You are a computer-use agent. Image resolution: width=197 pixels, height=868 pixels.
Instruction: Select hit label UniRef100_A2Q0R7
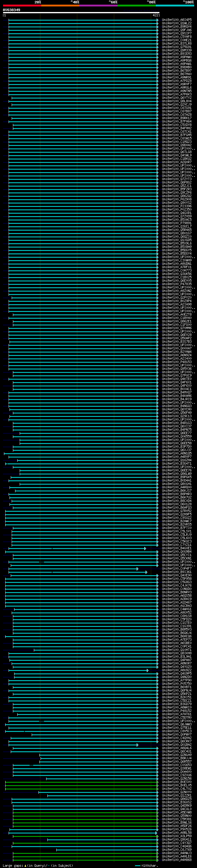point(177,162)
